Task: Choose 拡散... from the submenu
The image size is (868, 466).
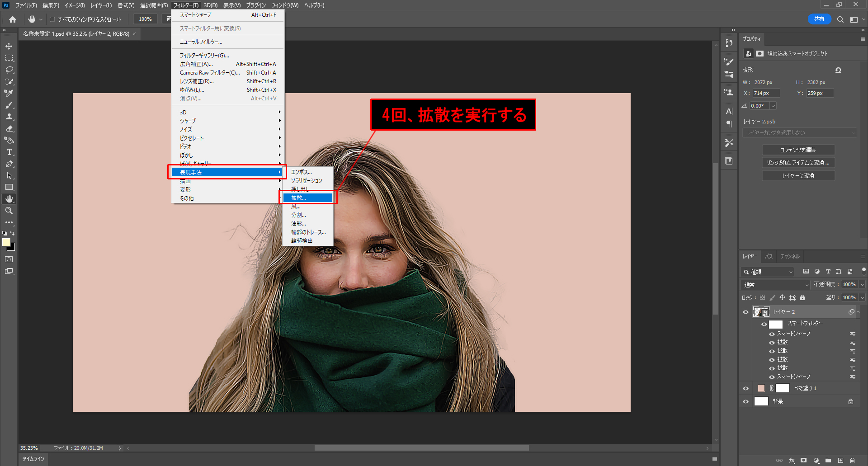Action: coord(307,198)
